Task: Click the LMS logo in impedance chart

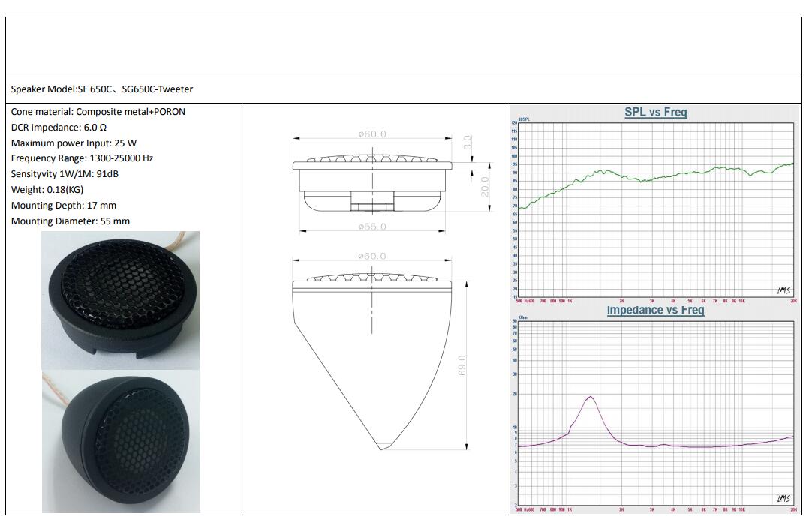Action: coord(783,498)
